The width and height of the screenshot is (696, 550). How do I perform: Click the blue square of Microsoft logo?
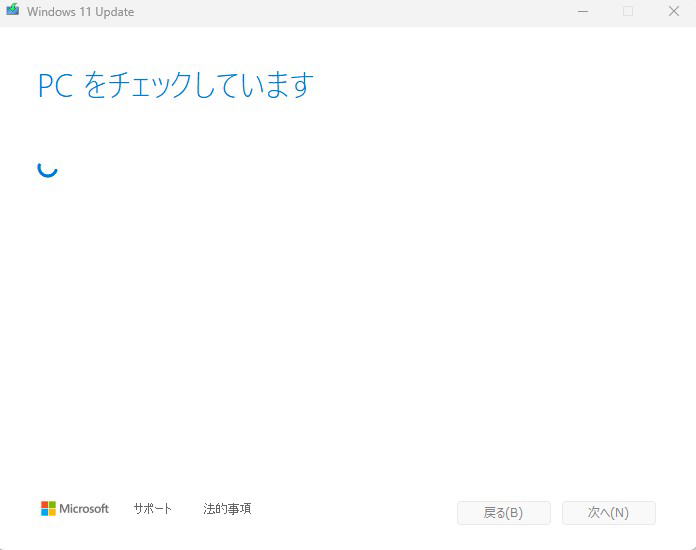(x=45, y=512)
